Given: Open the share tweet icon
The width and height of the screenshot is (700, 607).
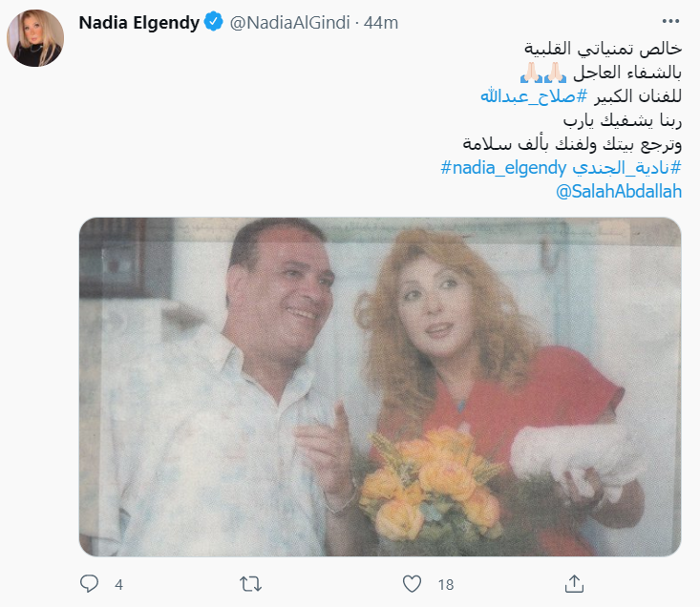Looking at the screenshot, I should 574,583.
